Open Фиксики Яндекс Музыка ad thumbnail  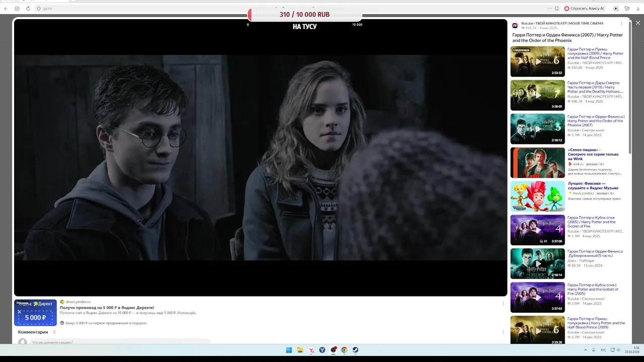click(537, 196)
